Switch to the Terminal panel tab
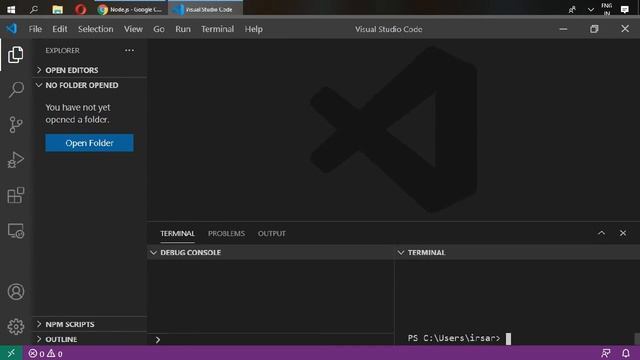Viewport: 640px width, 360px height. tap(177, 233)
